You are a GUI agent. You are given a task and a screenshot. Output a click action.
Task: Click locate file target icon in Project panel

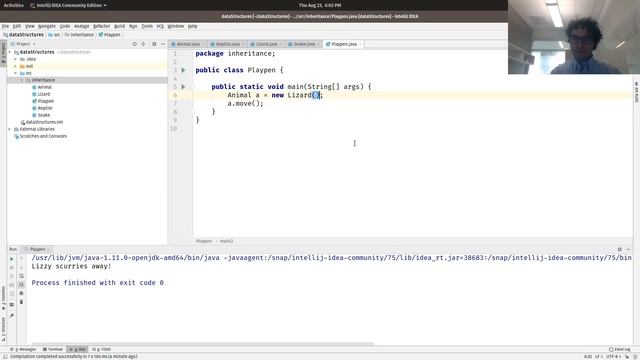[x=134, y=44]
